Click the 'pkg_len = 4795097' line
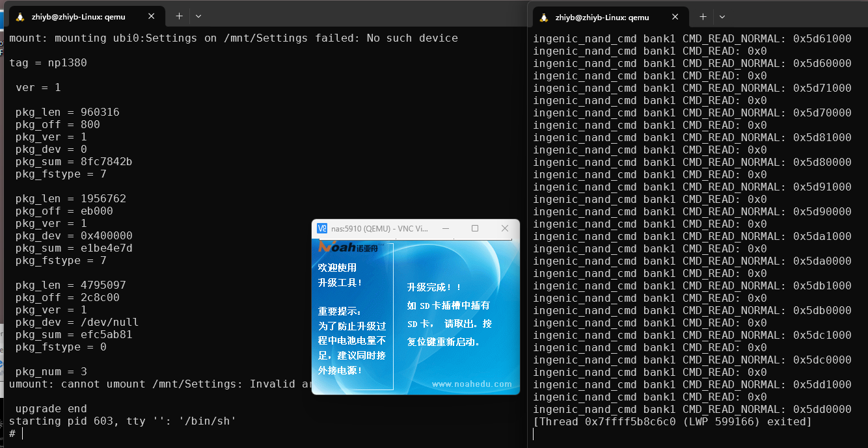 [x=71, y=285]
